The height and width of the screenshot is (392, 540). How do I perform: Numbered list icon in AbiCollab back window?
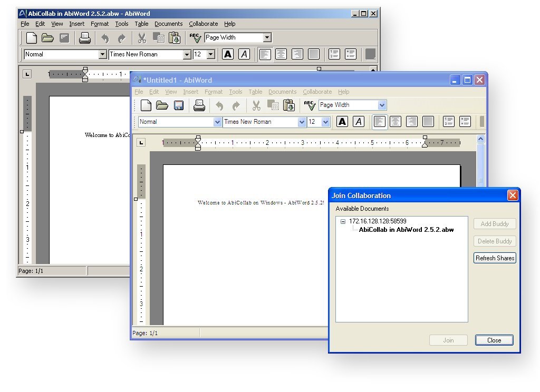point(334,54)
